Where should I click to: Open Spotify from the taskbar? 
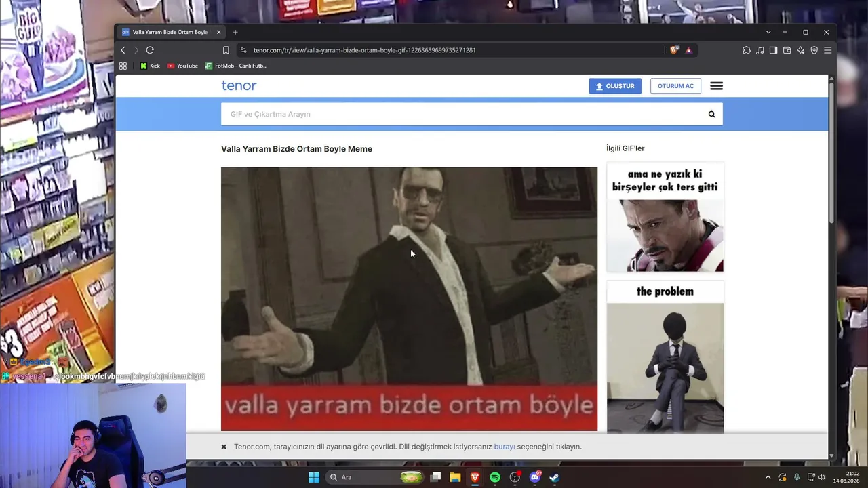coord(495,477)
